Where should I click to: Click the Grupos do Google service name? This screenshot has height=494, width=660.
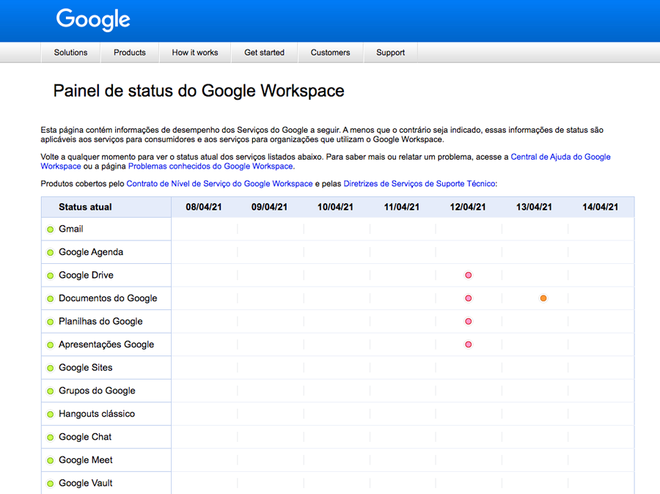click(97, 391)
